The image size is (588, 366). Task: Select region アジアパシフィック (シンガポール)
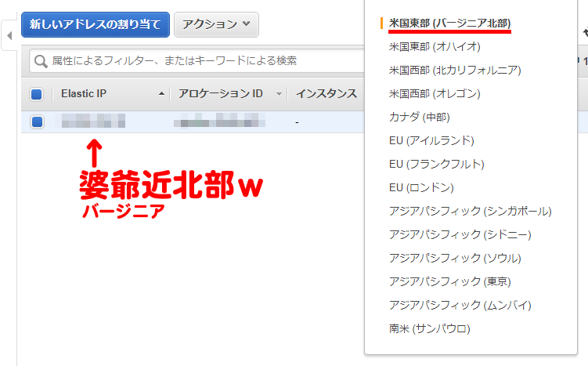pyautogui.click(x=471, y=211)
